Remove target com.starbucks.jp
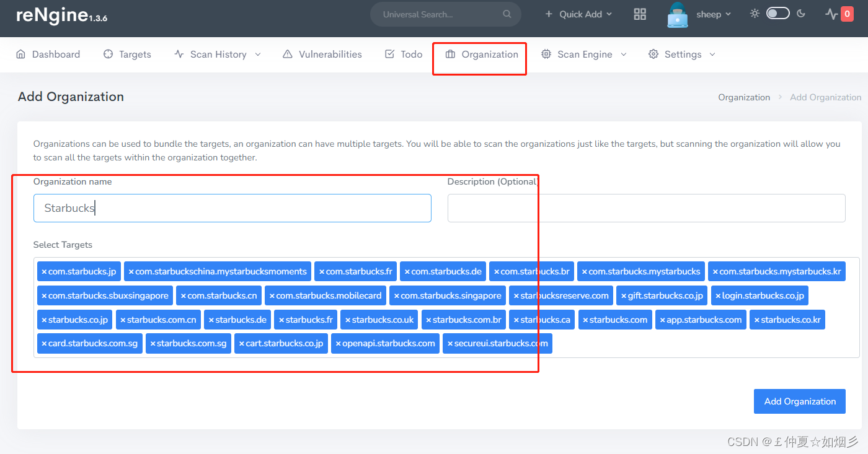Screen dimensions: 868x454 point(44,271)
